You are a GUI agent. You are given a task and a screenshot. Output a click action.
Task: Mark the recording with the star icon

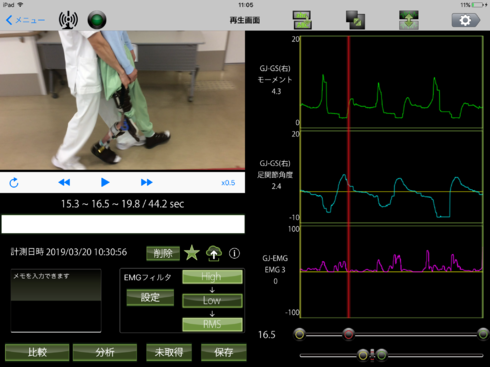[192, 253]
